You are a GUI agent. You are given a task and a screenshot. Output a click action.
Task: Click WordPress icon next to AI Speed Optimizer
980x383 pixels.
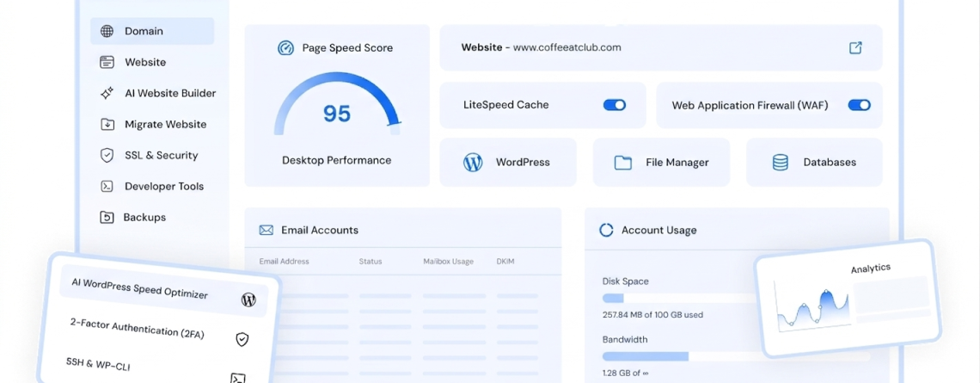pos(248,300)
